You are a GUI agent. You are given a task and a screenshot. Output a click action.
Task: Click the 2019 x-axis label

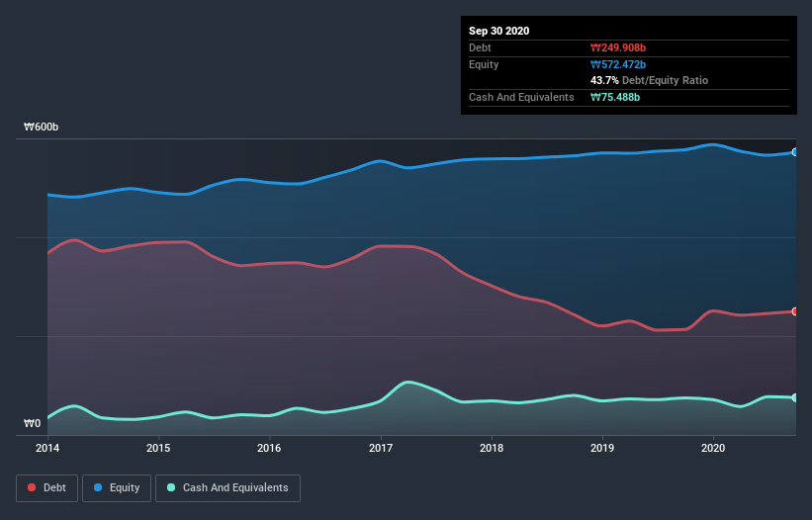(x=602, y=448)
